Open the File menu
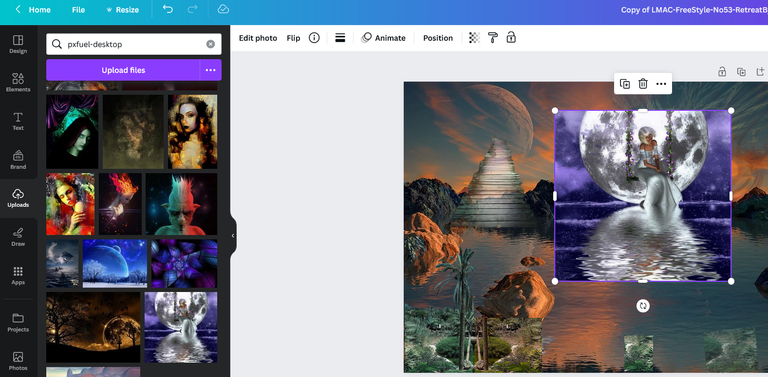 tap(78, 10)
